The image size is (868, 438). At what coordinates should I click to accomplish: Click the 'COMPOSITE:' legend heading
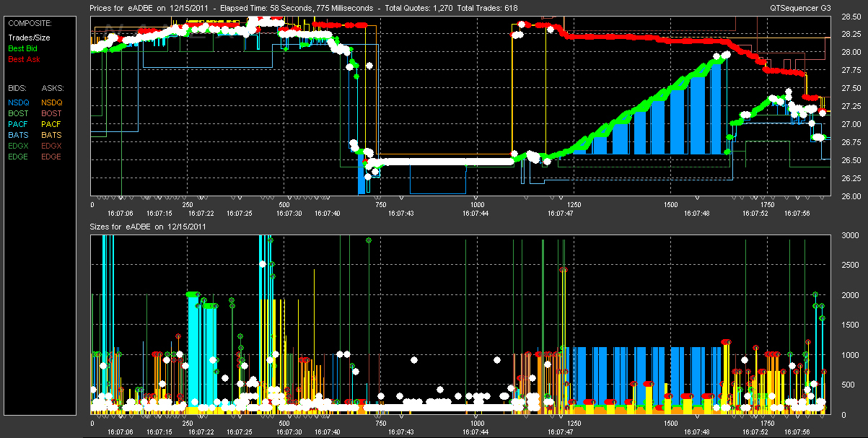click(x=30, y=23)
